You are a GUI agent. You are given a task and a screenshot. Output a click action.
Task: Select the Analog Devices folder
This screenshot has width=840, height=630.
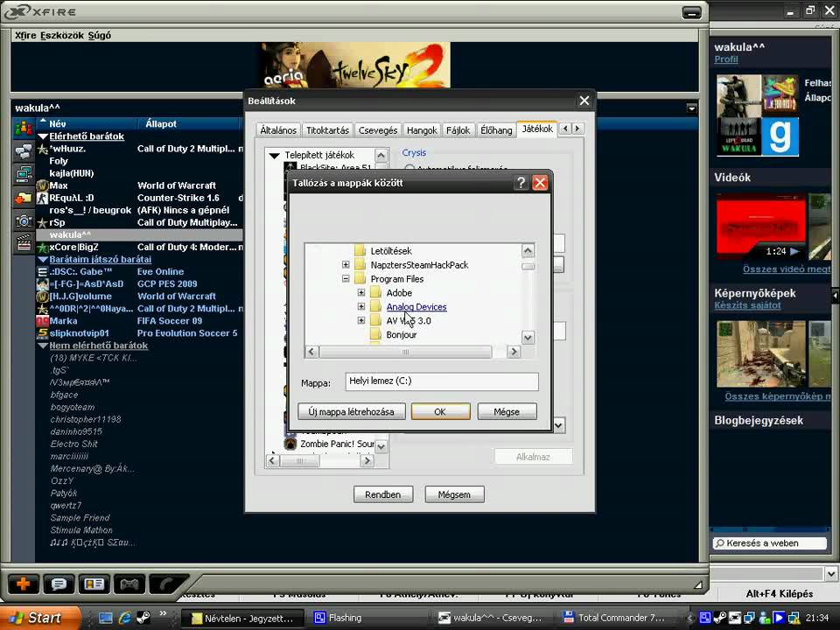pos(416,306)
